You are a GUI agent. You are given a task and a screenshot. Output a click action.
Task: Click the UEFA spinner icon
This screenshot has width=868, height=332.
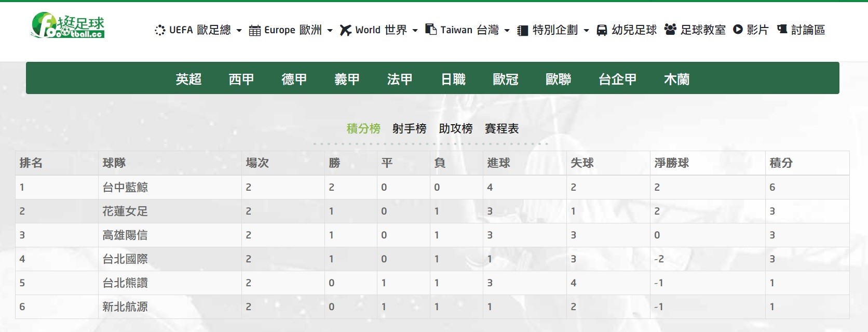tap(160, 30)
